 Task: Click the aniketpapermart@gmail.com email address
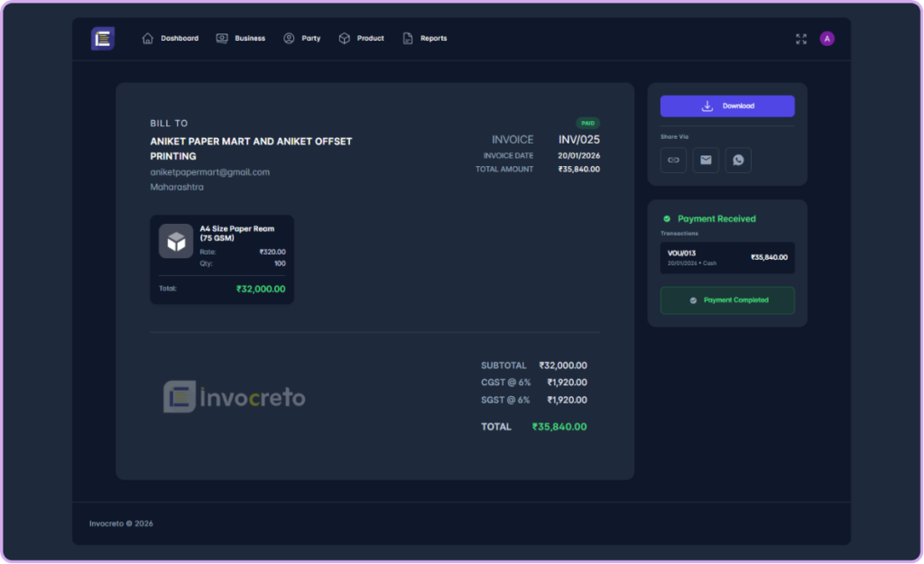209,172
